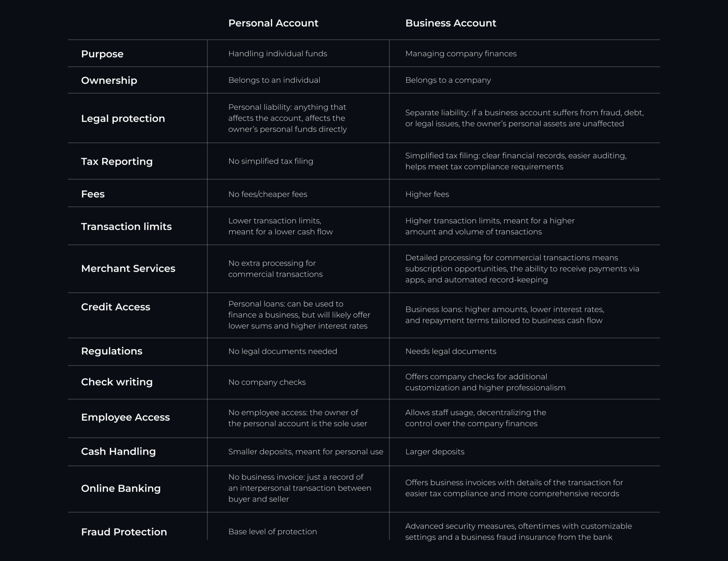Click 'Base level of protection' cell
The height and width of the screenshot is (561, 728).
(272, 532)
